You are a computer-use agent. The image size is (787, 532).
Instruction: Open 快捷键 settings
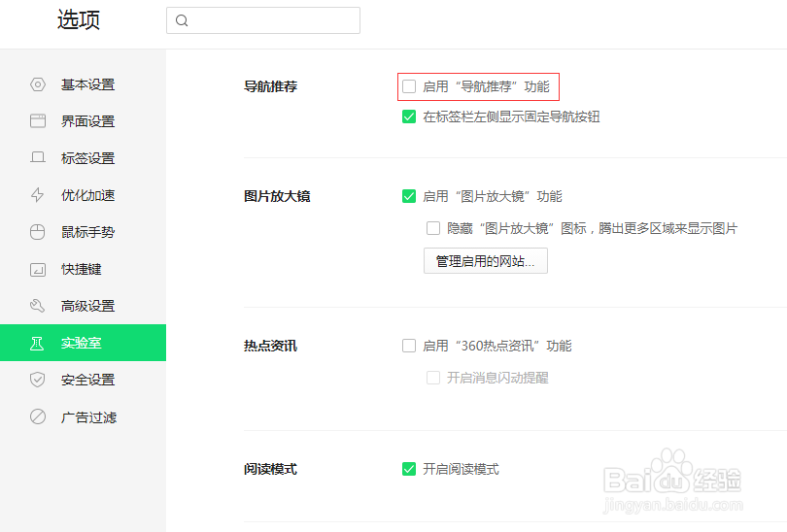[x=83, y=269]
